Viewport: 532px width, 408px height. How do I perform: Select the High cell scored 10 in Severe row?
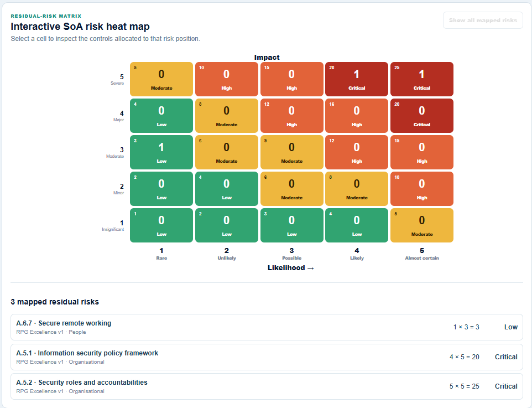pos(227,79)
